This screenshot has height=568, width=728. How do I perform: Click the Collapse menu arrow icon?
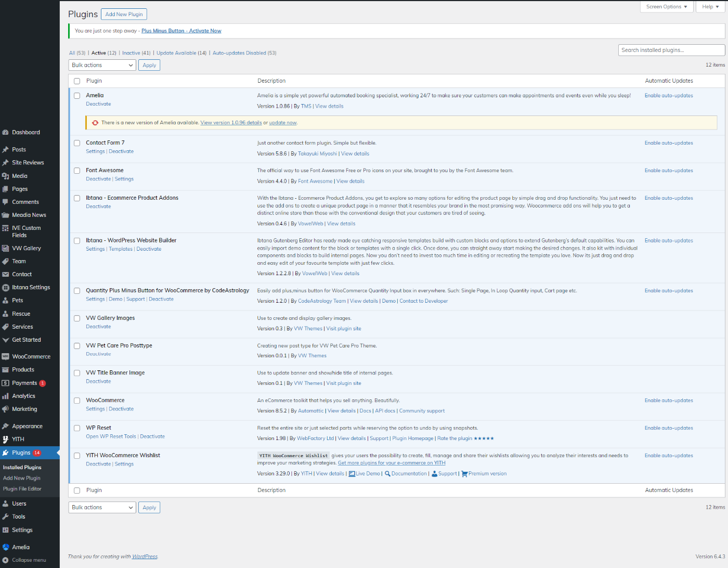[x=6, y=560]
